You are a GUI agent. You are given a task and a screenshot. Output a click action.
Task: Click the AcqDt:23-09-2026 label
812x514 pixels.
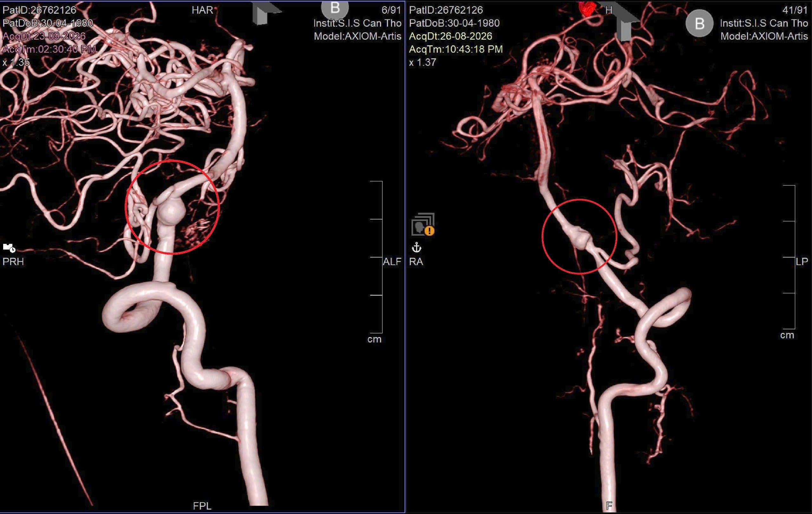coord(44,36)
